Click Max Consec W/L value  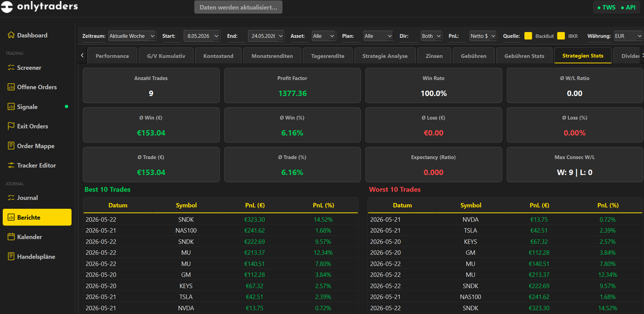[x=575, y=173]
